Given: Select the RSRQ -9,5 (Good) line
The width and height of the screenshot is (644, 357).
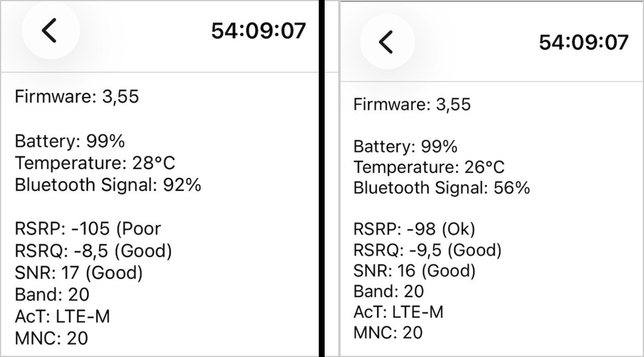Looking at the screenshot, I should pyautogui.click(x=427, y=250).
